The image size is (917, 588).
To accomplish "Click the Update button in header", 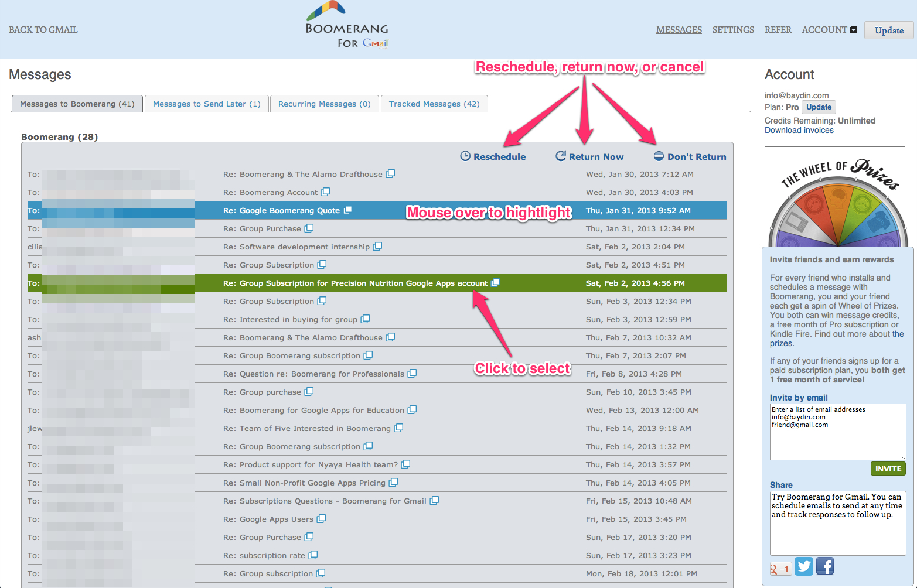I will tap(889, 30).
